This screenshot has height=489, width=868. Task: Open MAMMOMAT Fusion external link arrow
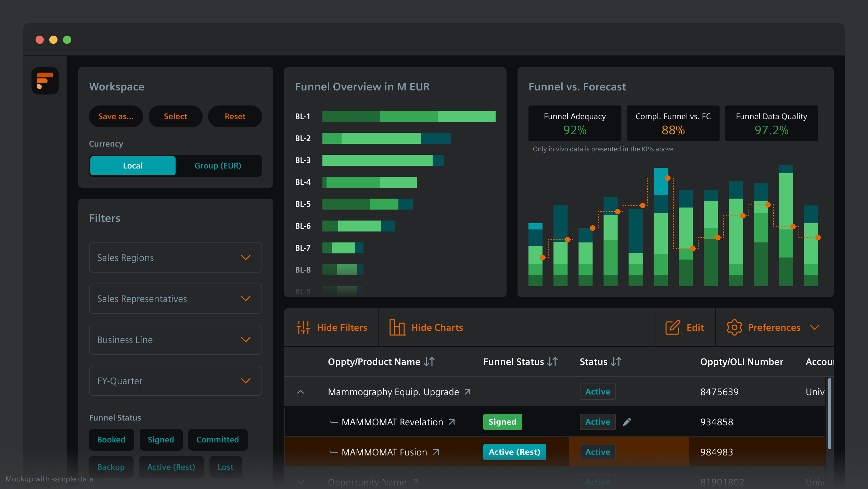pyautogui.click(x=436, y=452)
